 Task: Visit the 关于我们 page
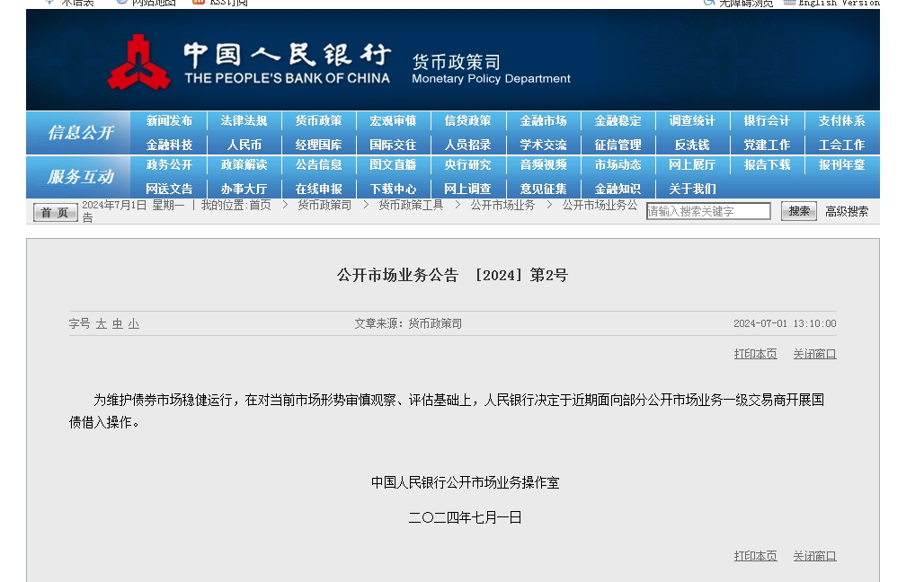pyautogui.click(x=692, y=189)
